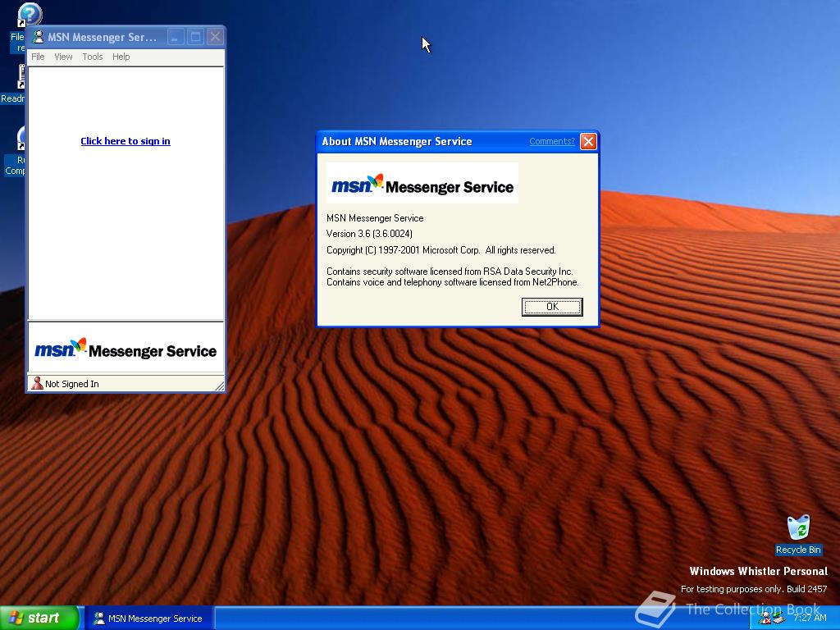This screenshot has width=840, height=630.
Task: Click the 'Not Signed In' status text
Action: pos(72,384)
